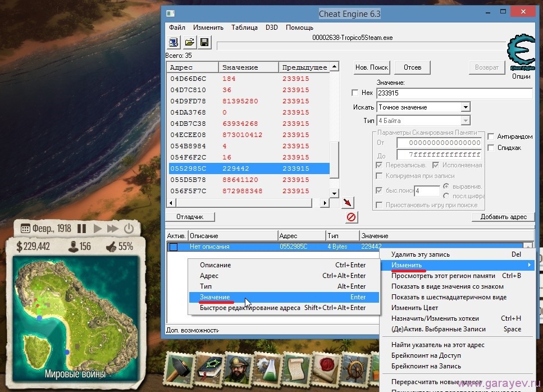Select Изменить Цвет context item
The height and width of the screenshot is (392, 543).
[x=457, y=308]
